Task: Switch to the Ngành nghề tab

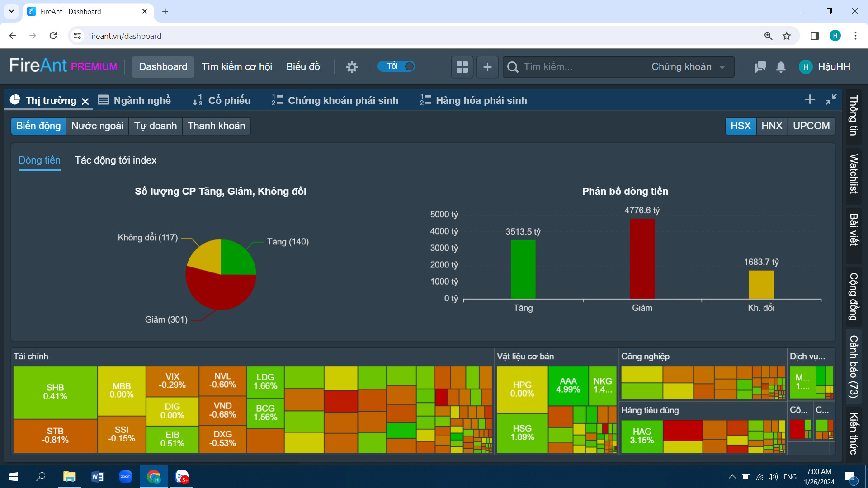Action: 134,100
